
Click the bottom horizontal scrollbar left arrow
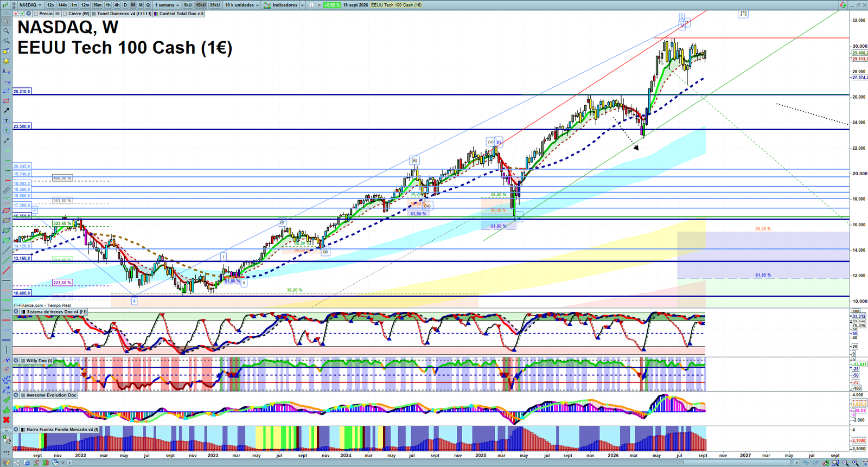pos(69,463)
